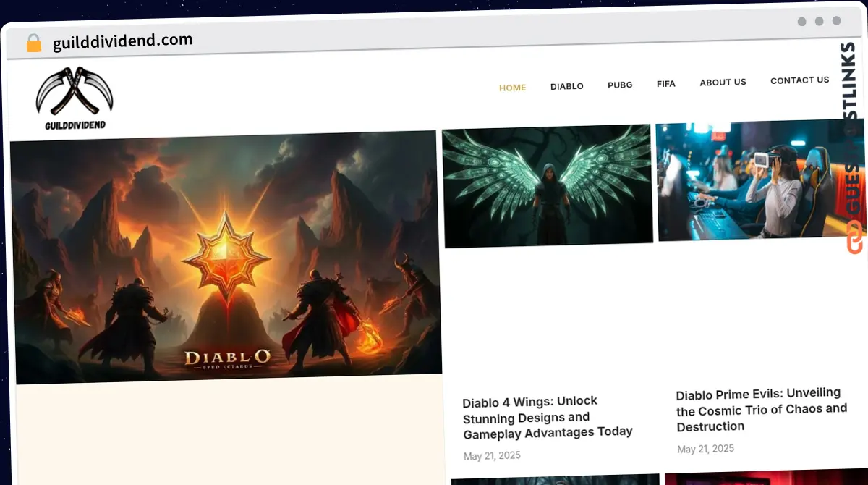Read the Diablo 4 Wings article
Viewport: 868px width, 485px height.
click(x=548, y=417)
